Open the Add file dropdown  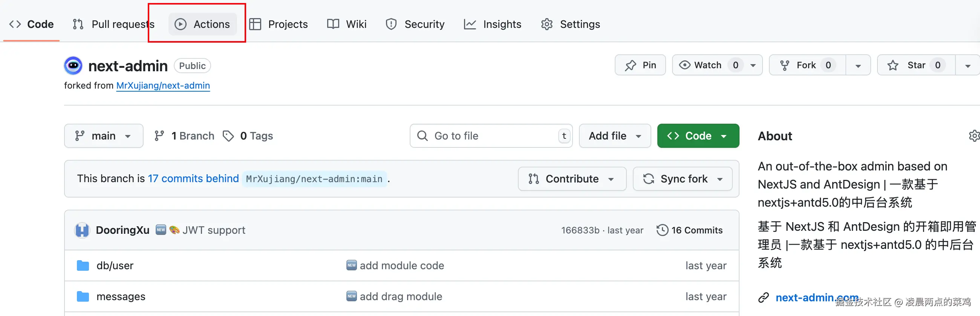615,135
